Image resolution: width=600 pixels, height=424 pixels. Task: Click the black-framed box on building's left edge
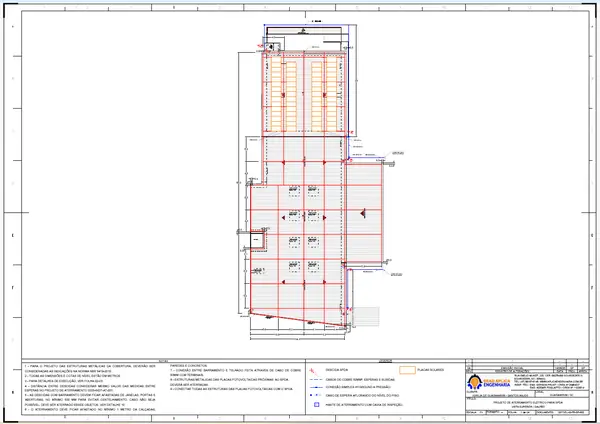257,240
